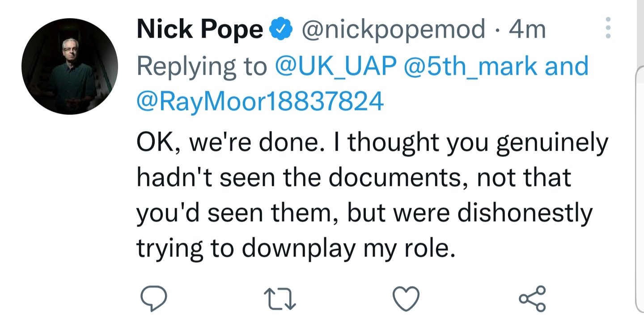The height and width of the screenshot is (332, 644).
Task: Click the Nick Pope display name
Action: coord(200,30)
